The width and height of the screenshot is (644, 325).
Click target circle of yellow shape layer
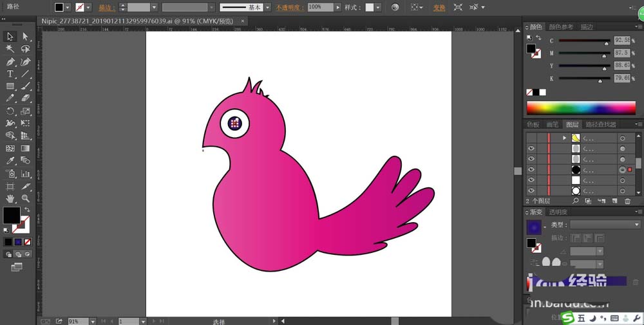pos(622,138)
